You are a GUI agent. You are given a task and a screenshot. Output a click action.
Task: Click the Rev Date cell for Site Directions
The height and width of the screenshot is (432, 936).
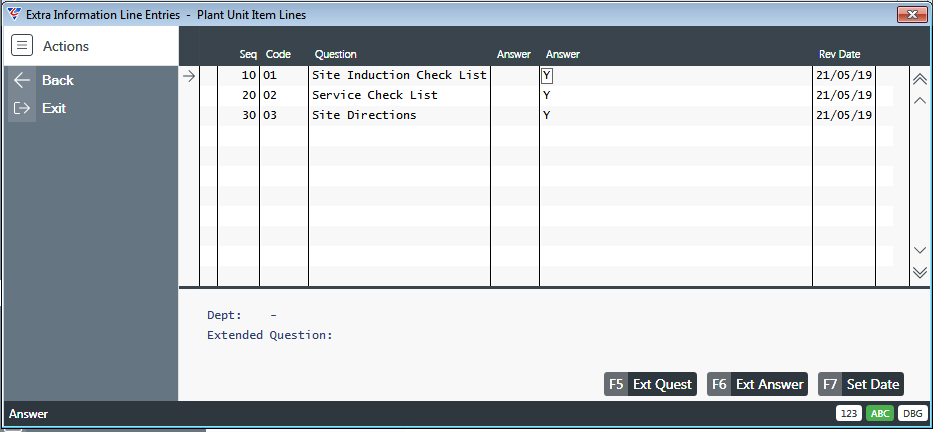point(843,115)
